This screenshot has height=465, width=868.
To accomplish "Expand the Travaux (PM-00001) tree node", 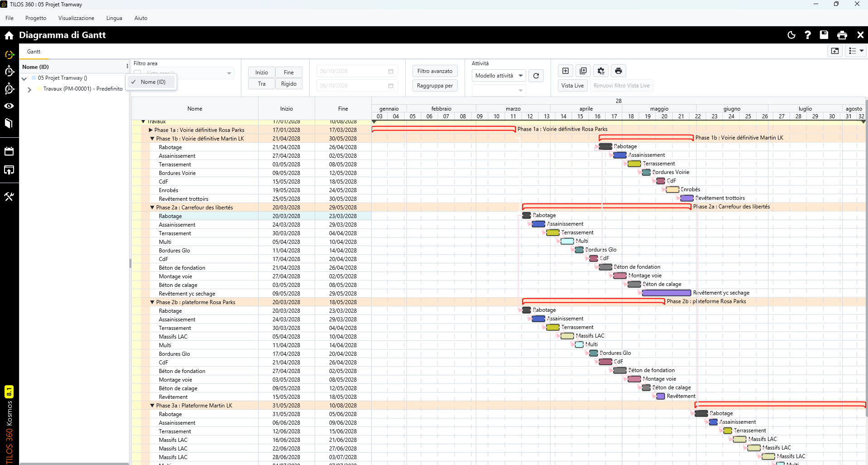I will (29, 89).
